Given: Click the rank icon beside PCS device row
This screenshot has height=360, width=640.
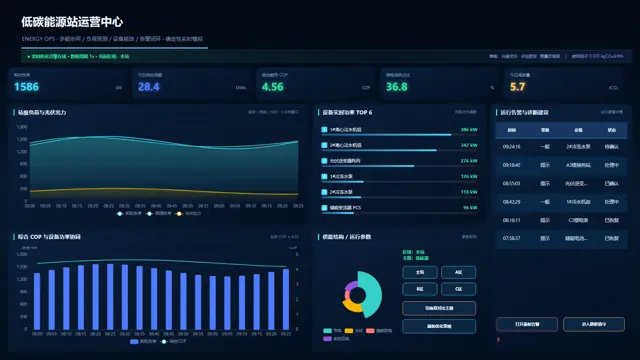Looking at the screenshot, I should coord(324,208).
